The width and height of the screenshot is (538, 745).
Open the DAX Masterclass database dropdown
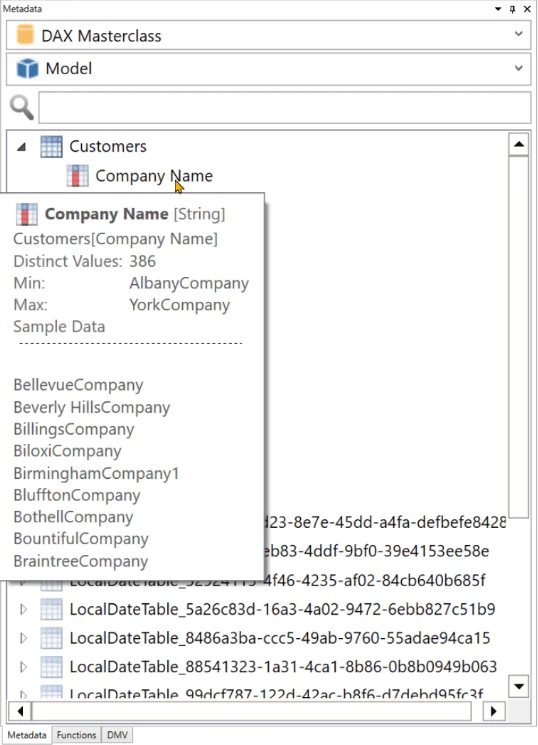[x=519, y=34]
